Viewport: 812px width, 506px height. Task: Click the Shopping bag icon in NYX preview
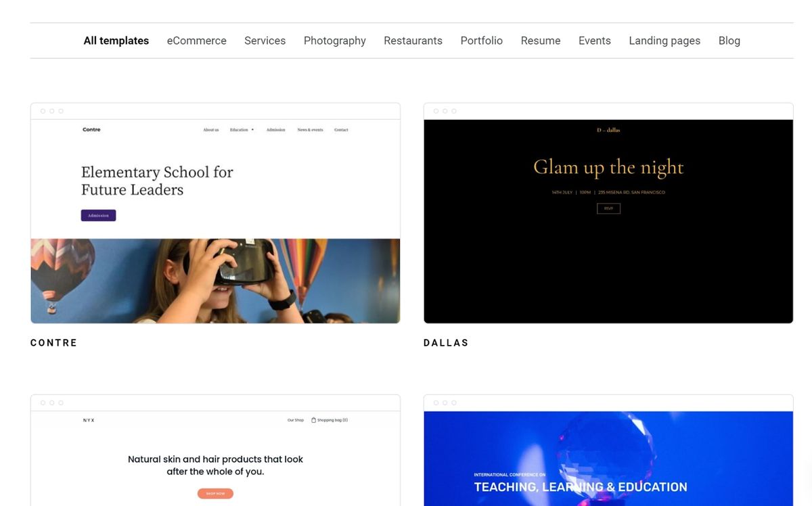click(x=313, y=420)
